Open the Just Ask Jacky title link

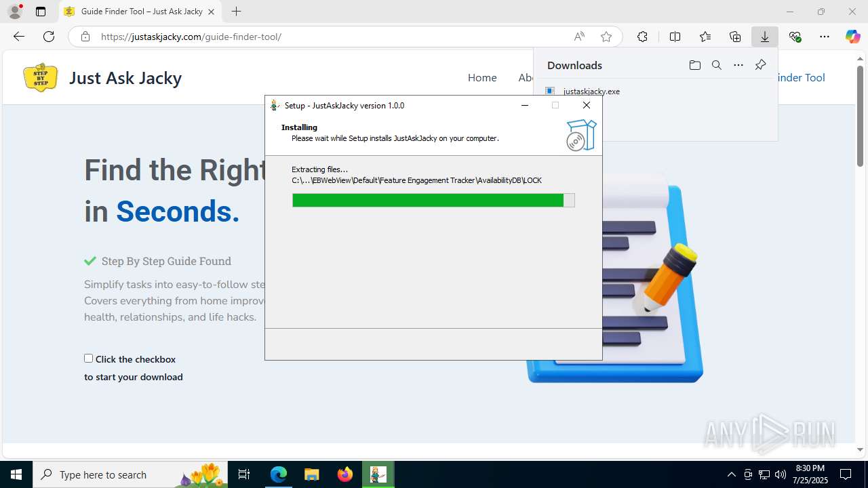pyautogui.click(x=125, y=78)
